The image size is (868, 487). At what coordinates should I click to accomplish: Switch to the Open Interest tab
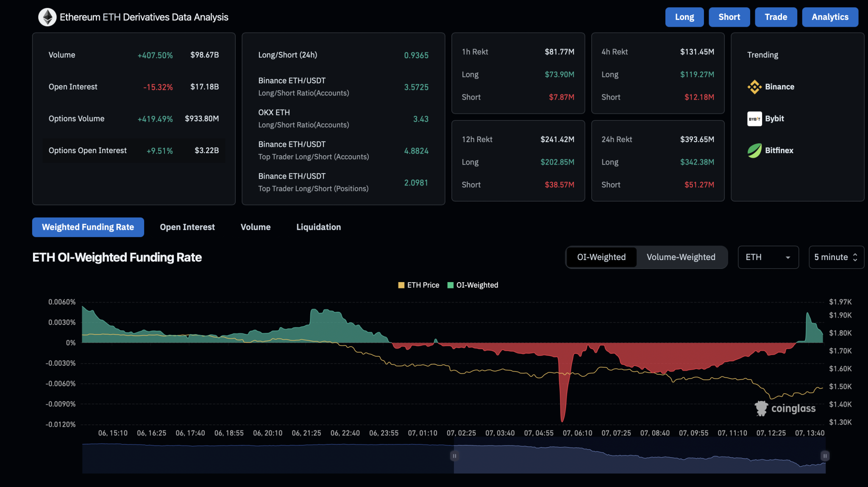point(187,227)
